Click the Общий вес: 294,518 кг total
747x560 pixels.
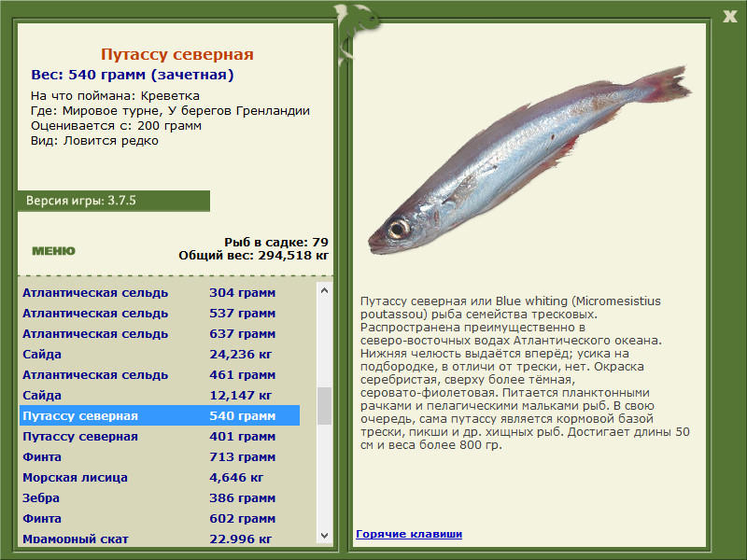pos(253,255)
